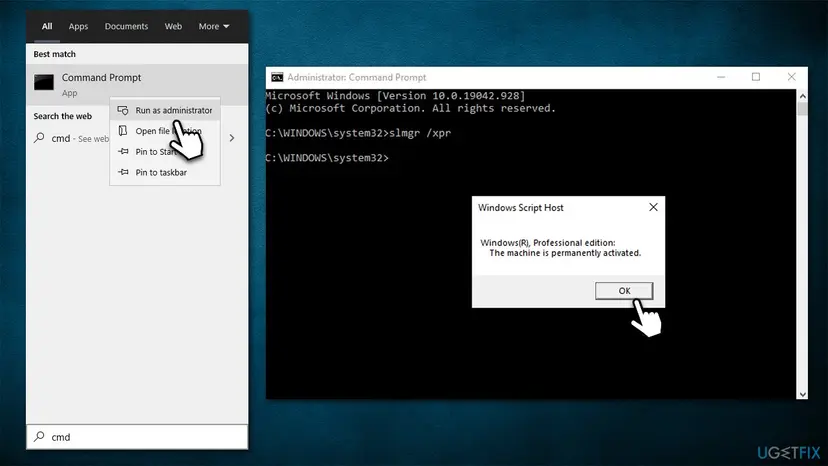Image resolution: width=828 pixels, height=466 pixels.
Task: Switch to the Apps search tab
Action: pyautogui.click(x=78, y=26)
